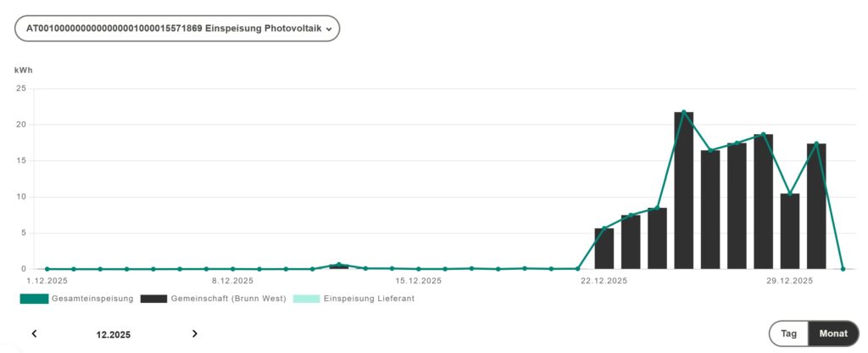Click the first dark bar at 22.12.2025

(x=604, y=248)
